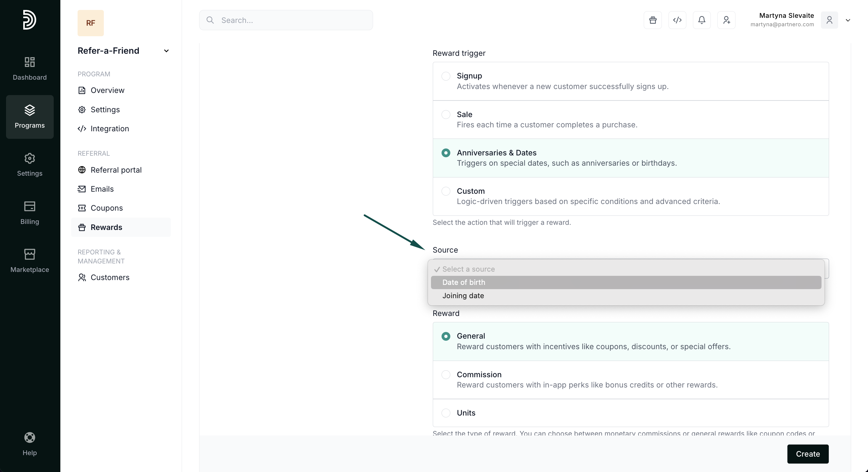Screen dimensions: 868x472
Task: Click the add user icon in header
Action: pyautogui.click(x=726, y=20)
